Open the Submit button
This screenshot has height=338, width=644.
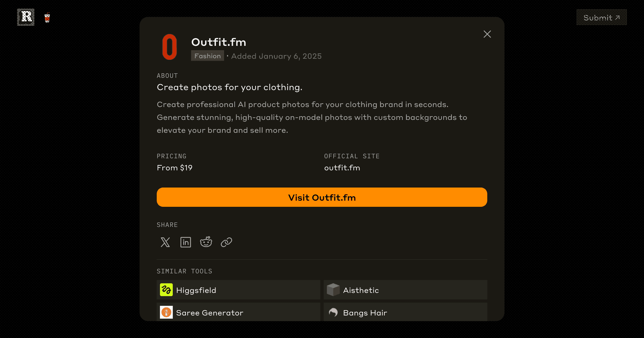click(x=601, y=17)
